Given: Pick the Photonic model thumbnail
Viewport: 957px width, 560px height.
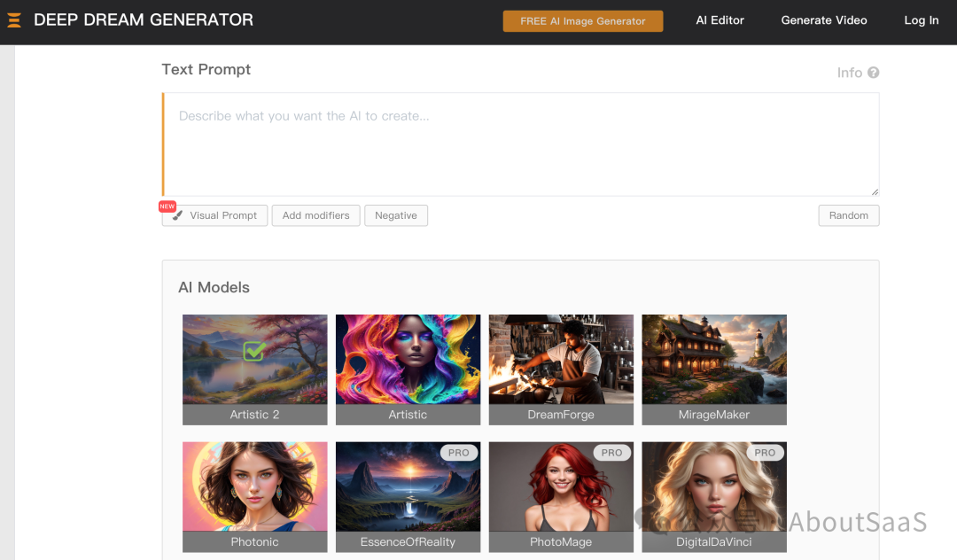Looking at the screenshot, I should click(x=254, y=497).
